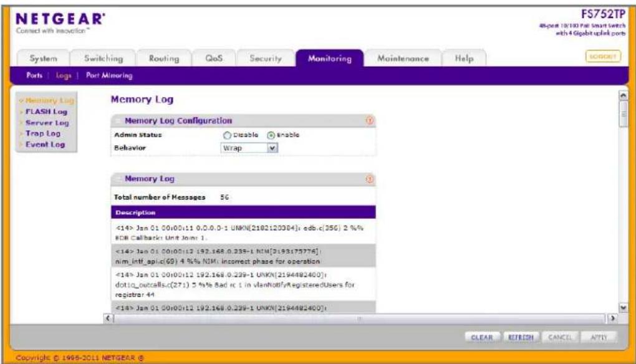Open the System tab

[44, 59]
